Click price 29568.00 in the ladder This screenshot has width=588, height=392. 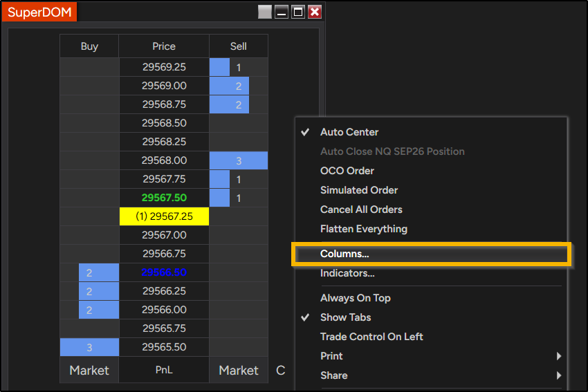(x=164, y=160)
